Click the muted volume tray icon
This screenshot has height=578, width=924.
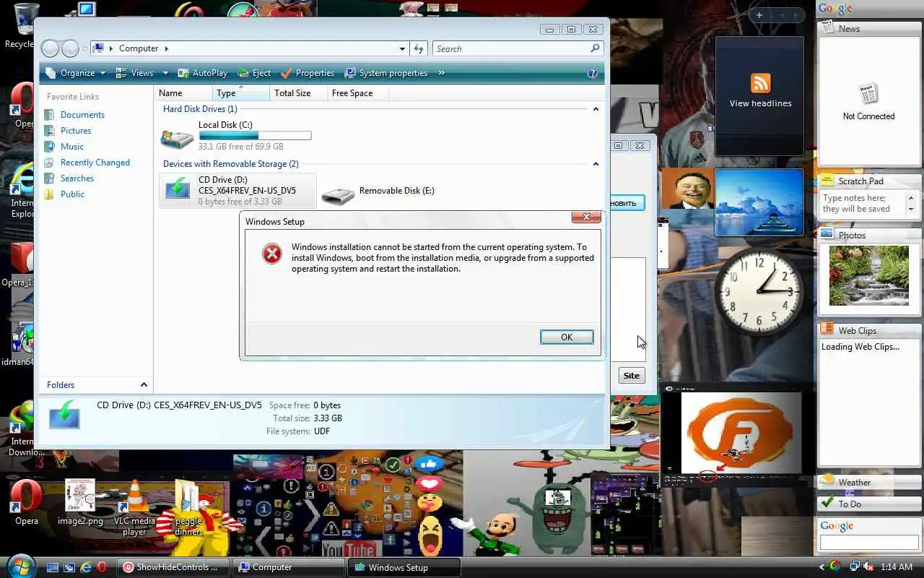[868, 567]
